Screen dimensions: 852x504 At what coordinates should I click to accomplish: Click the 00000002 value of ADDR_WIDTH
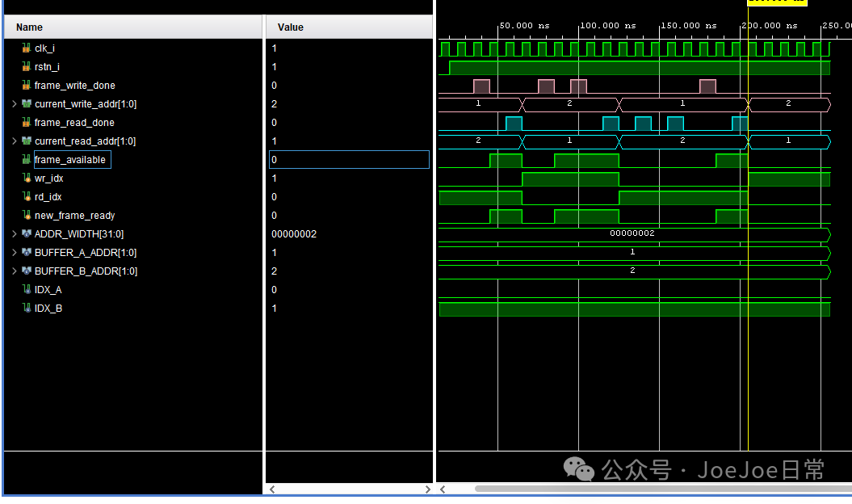pos(294,233)
